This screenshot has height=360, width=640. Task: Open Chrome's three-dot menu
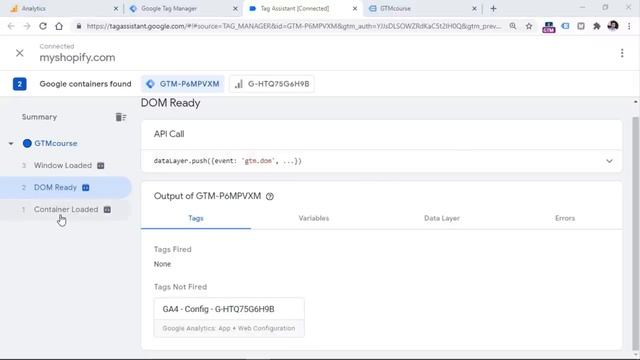pos(629,26)
